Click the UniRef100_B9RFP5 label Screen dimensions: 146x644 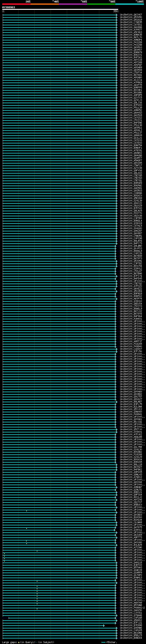(131, 88)
